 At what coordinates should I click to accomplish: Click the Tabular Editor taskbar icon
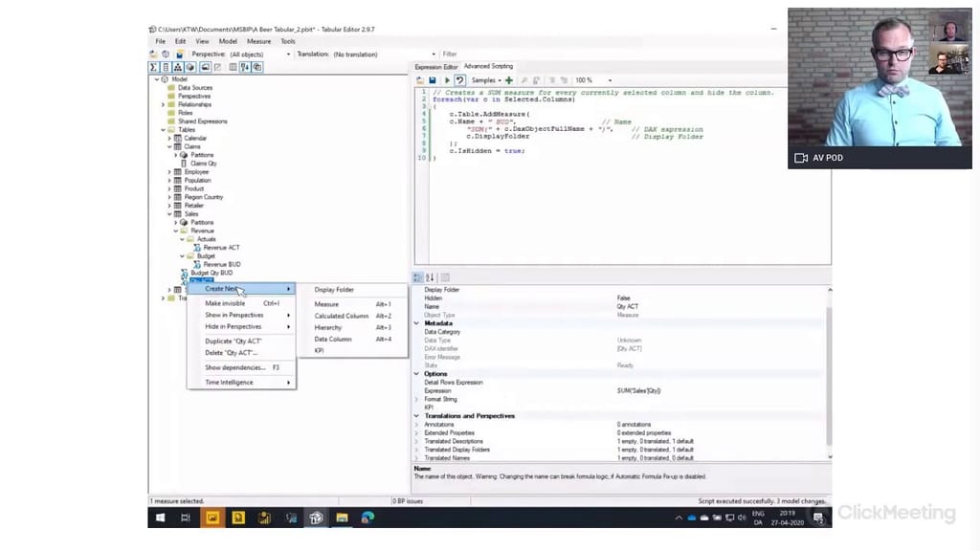[x=316, y=518]
